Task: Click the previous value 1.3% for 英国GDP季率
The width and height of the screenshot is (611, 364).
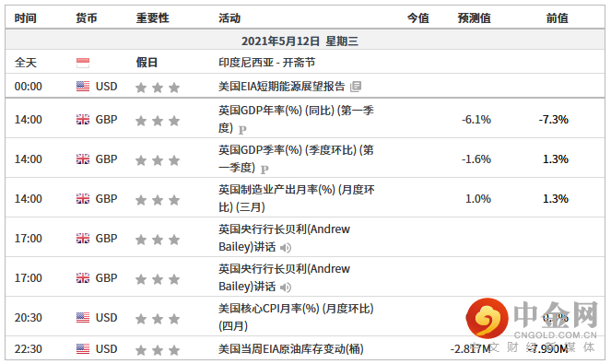Action: [x=556, y=159]
